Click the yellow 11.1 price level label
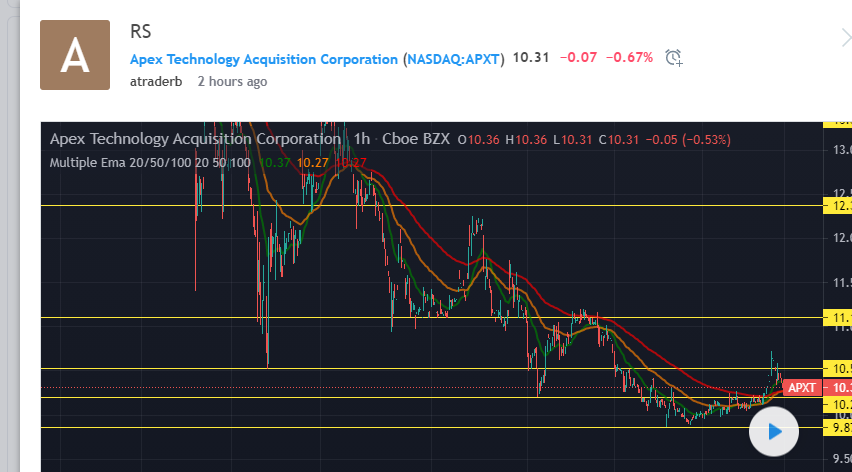The image size is (852, 472). click(x=836, y=318)
